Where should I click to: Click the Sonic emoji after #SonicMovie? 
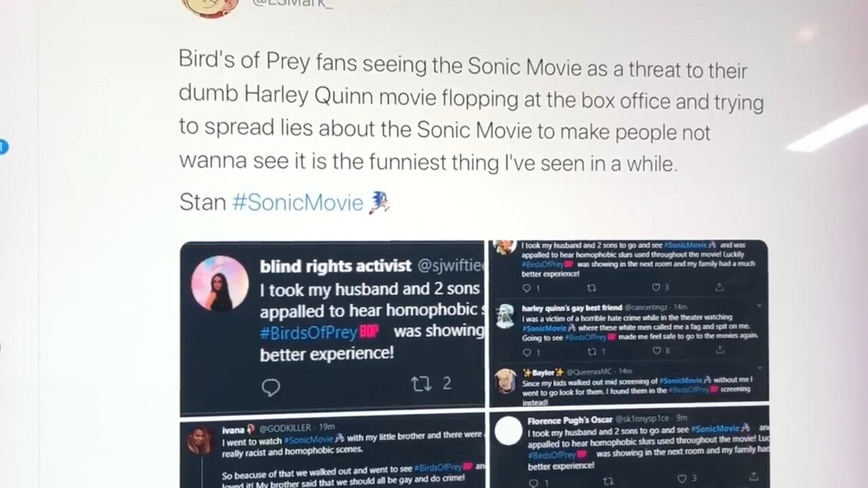378,202
